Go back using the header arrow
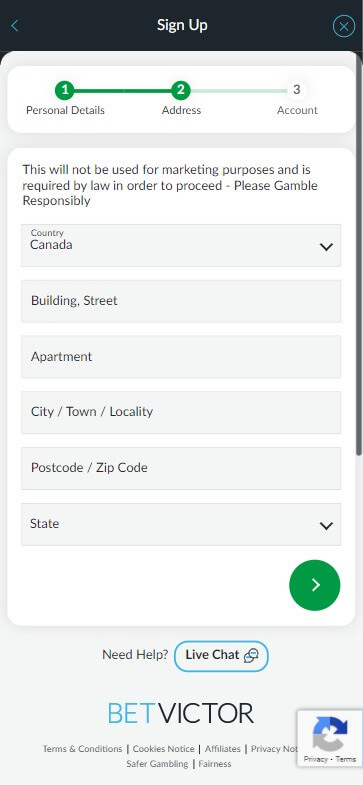This screenshot has height=785, width=363. [15, 26]
